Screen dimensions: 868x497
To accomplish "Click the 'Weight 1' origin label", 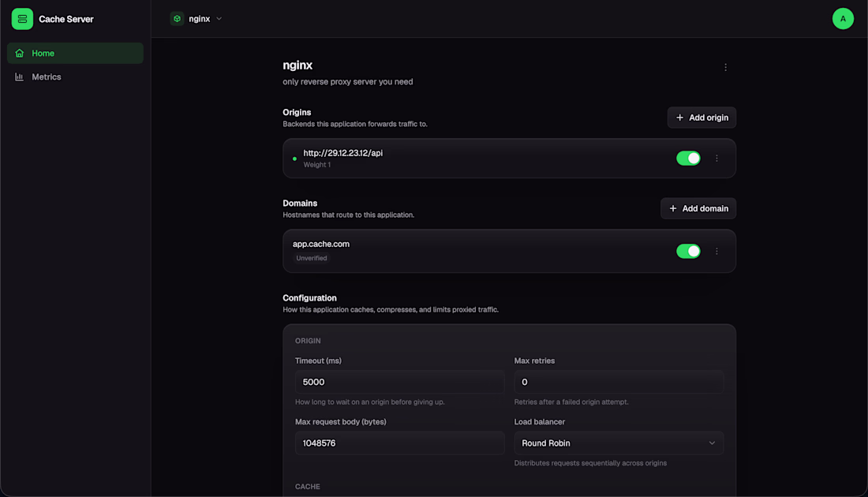I will click(316, 165).
